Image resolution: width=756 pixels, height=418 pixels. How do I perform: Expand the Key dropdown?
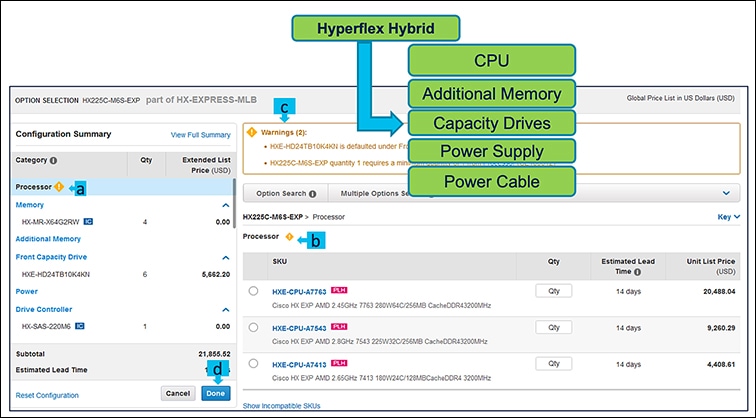click(729, 216)
